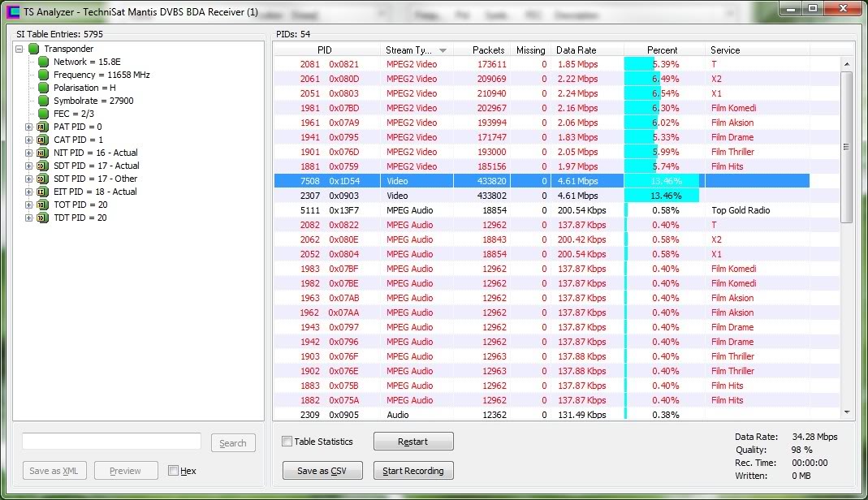Click the Restart button

point(413,442)
